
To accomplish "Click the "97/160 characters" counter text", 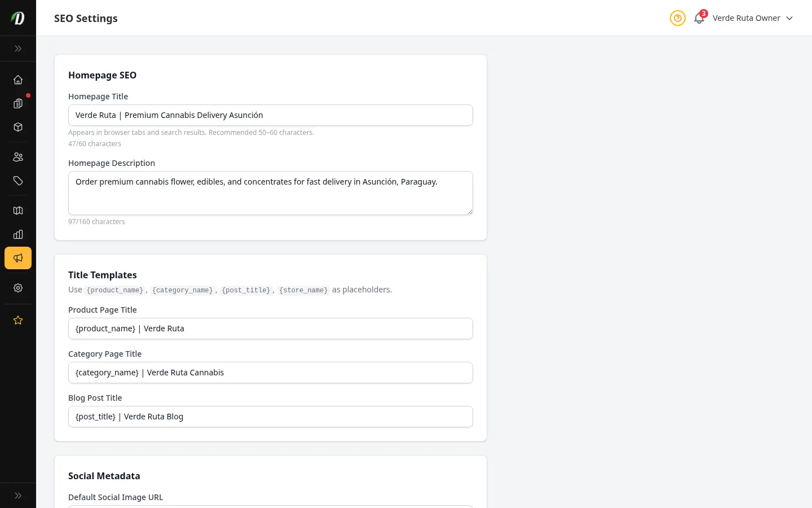I will coord(96,222).
